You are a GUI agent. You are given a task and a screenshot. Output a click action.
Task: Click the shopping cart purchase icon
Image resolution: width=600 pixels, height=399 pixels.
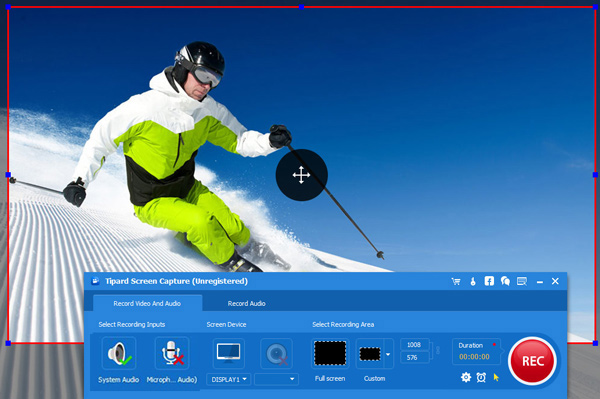(456, 282)
